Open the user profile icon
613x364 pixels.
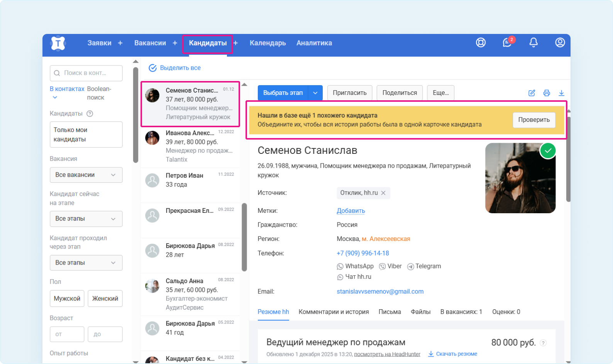point(560,43)
